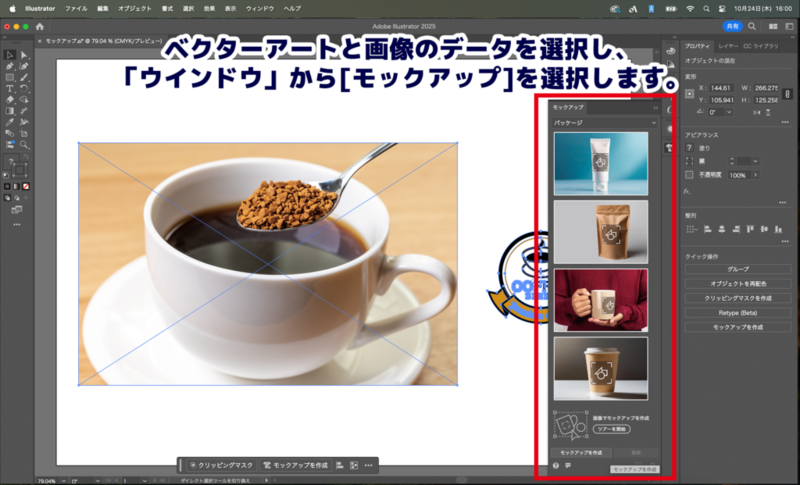Open the オブジェクト menu
800x485 pixels.
point(135,9)
